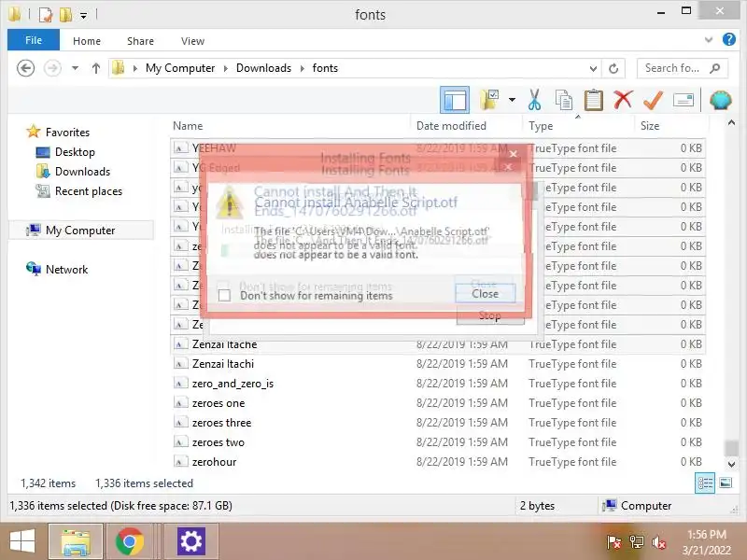Open File Explorer from the taskbar
The image size is (747, 560).
(76, 541)
